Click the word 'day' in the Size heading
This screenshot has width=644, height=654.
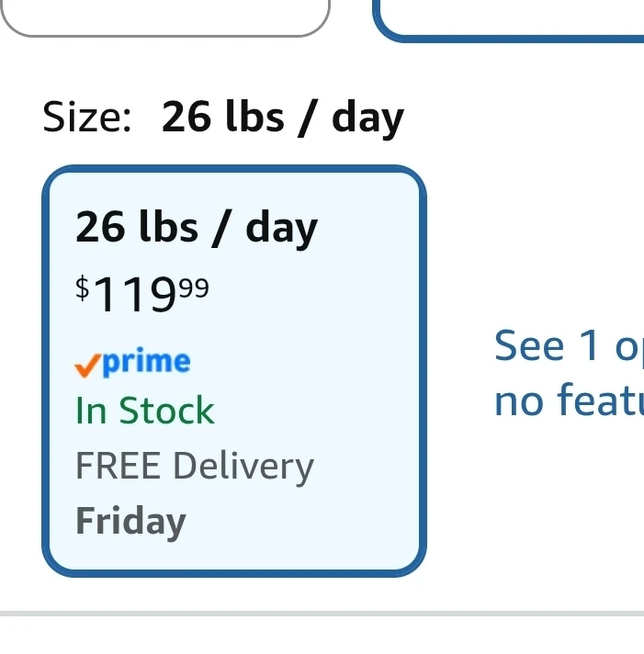[367, 118]
